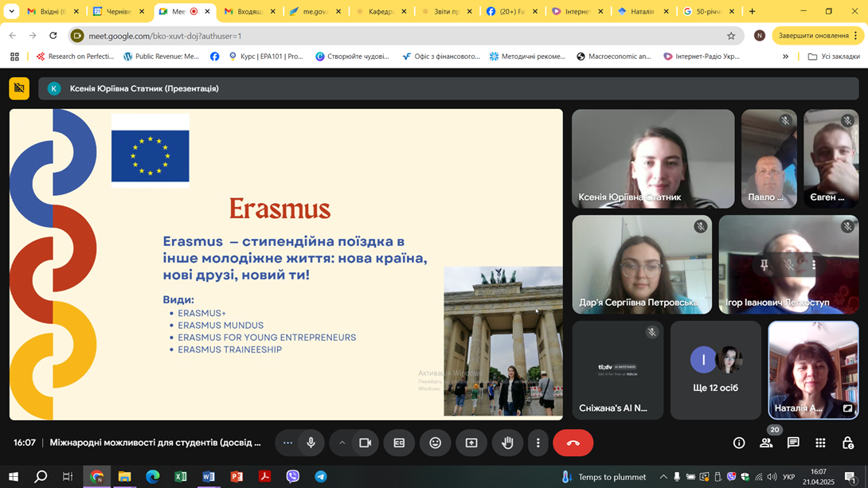868x488 pixels.
Task: Open the in-call chat panel
Action: (793, 443)
